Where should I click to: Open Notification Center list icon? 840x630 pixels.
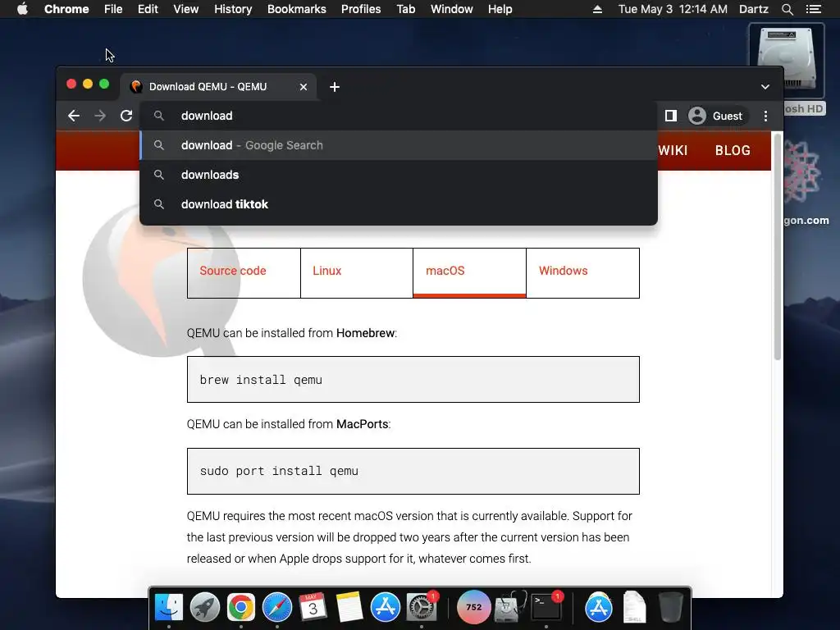[813, 9]
